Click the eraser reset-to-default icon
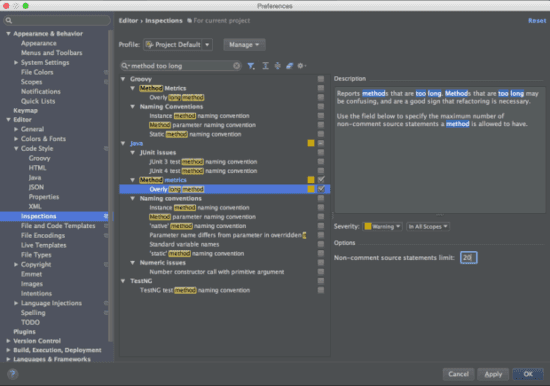 coord(289,66)
